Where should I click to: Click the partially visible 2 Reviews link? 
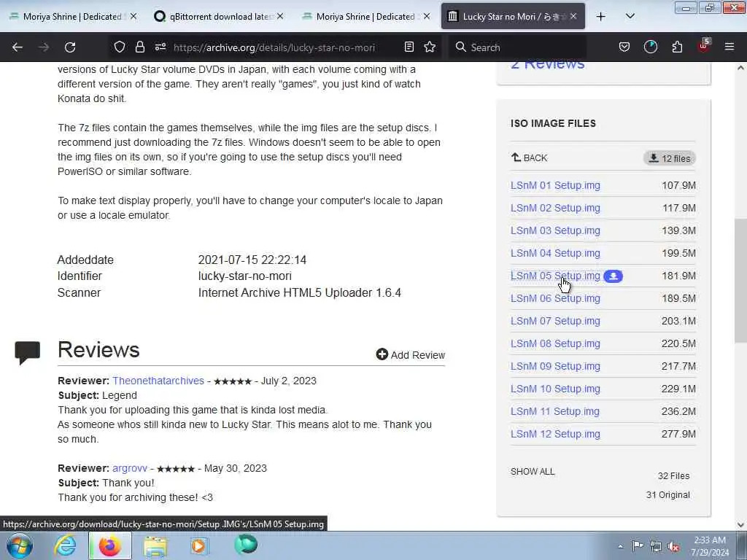(547, 65)
